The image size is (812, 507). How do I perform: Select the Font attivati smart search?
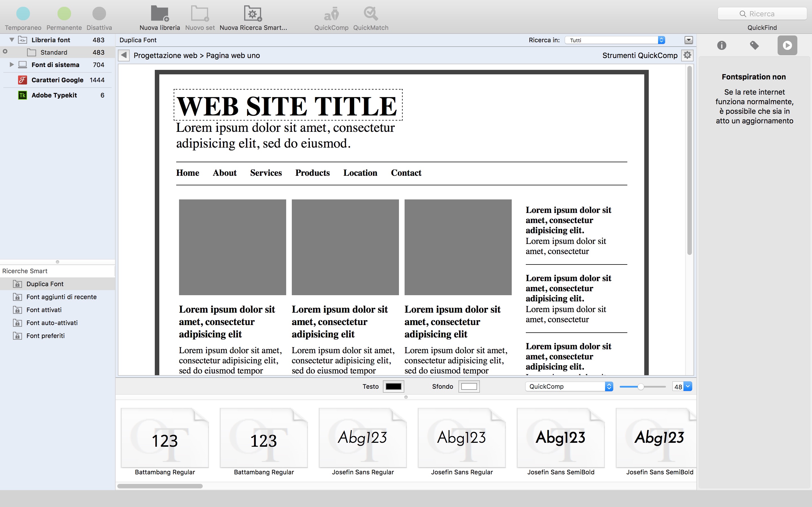point(44,310)
